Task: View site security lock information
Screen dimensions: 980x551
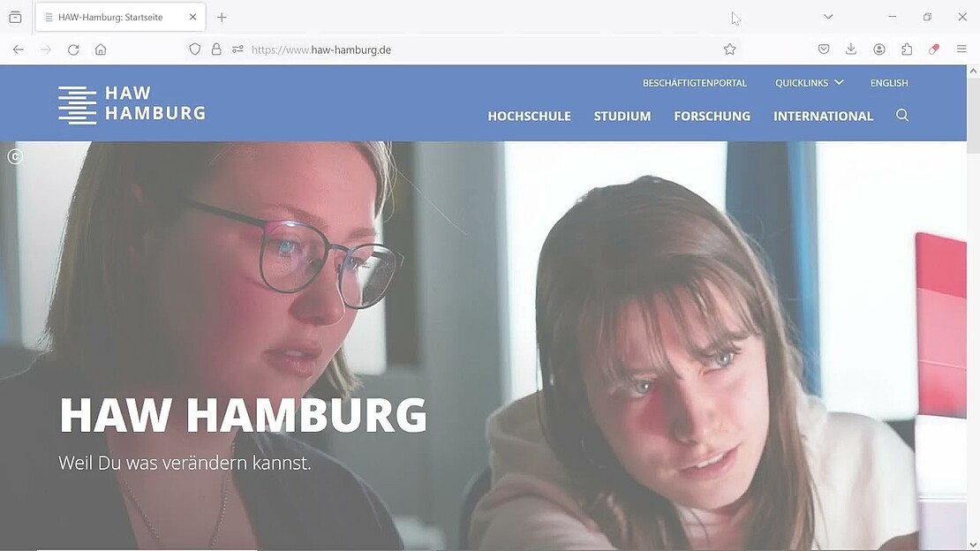Action: click(x=216, y=49)
